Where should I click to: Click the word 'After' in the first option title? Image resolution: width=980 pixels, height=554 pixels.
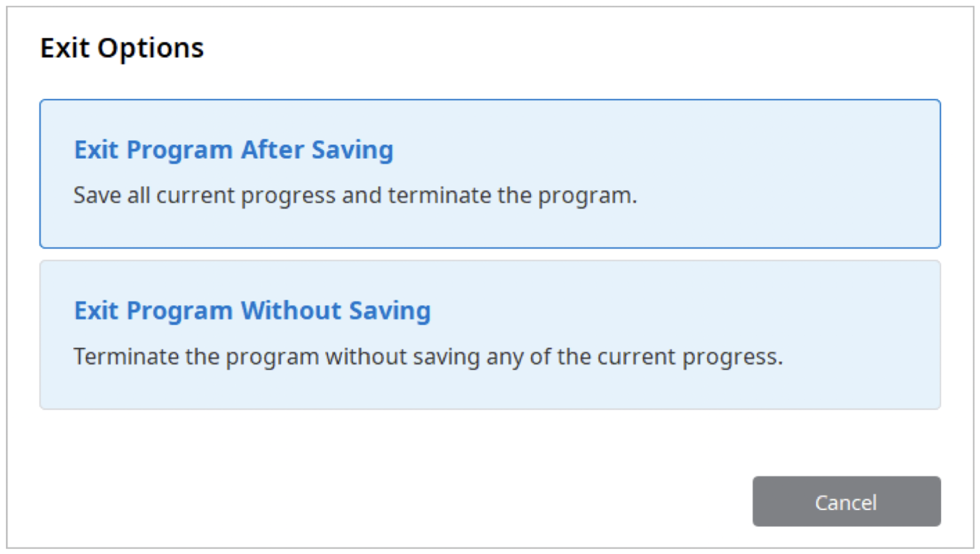[273, 149]
